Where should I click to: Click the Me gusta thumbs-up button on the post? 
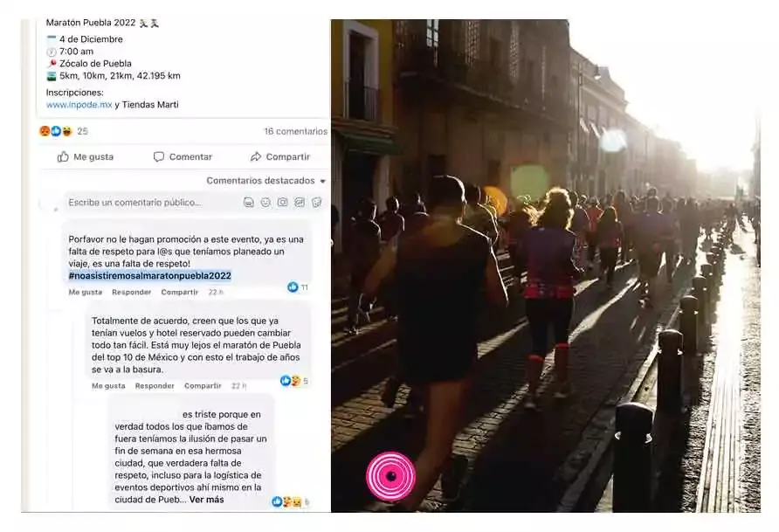85,157
